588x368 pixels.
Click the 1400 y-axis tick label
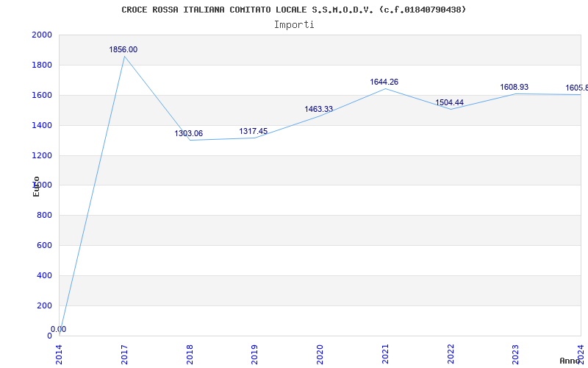(42, 125)
